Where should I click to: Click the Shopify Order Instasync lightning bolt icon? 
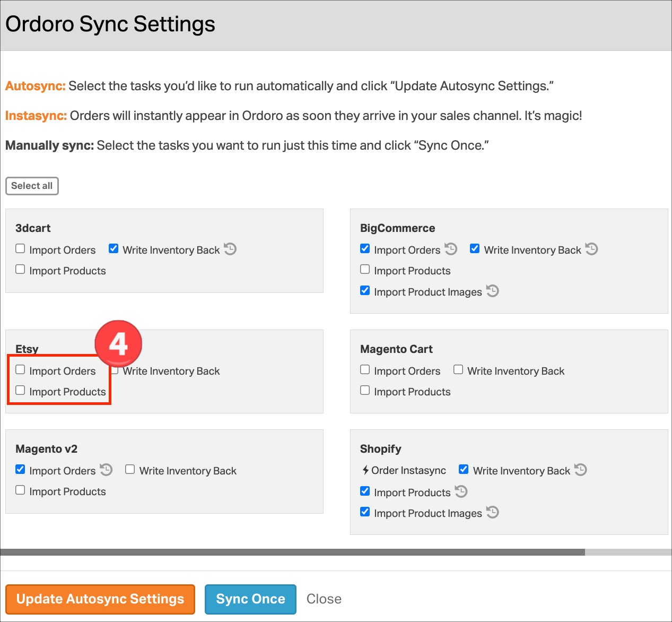pyautogui.click(x=365, y=470)
